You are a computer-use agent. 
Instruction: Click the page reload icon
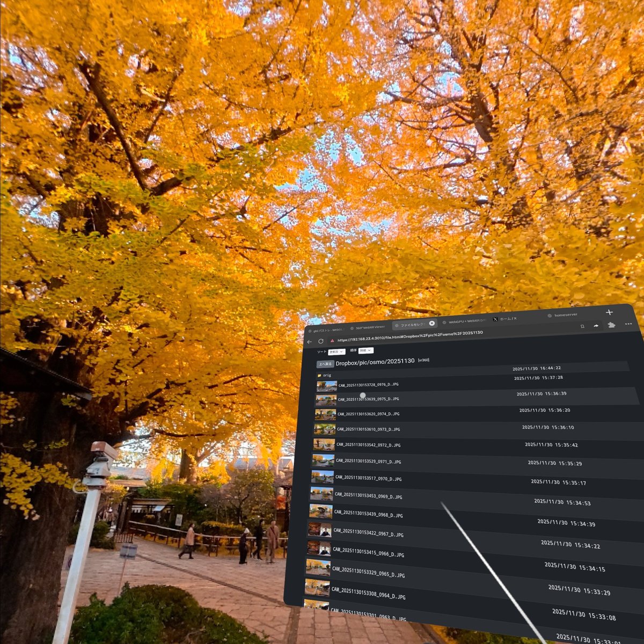(320, 341)
